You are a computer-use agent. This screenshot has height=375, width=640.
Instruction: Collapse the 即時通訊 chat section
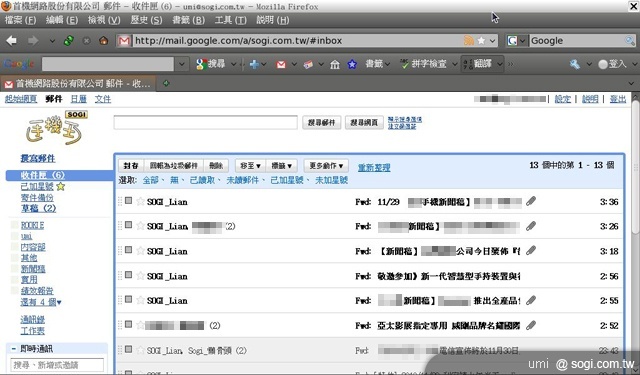(x=13, y=349)
